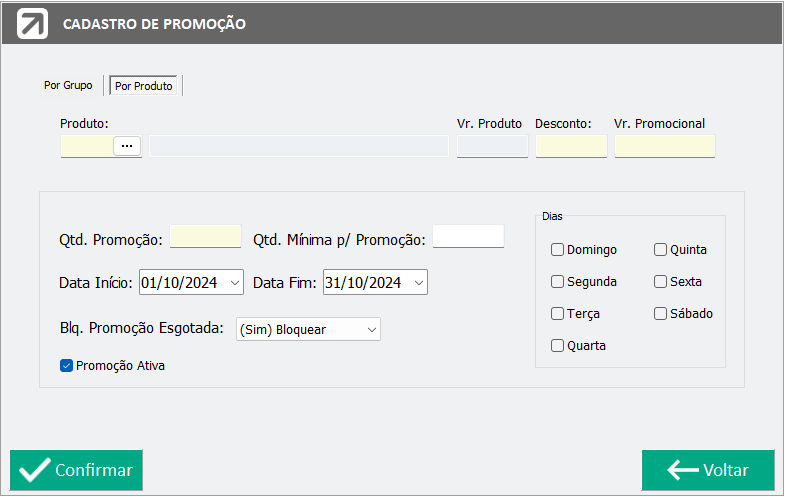Select the Sábado checkbox
This screenshot has height=497, width=785.
pos(660,314)
